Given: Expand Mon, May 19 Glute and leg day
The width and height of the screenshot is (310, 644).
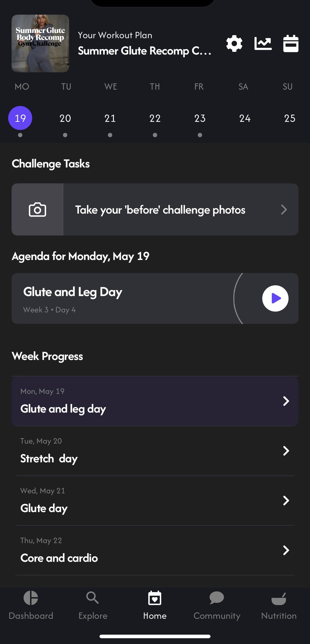Looking at the screenshot, I should tap(155, 401).
